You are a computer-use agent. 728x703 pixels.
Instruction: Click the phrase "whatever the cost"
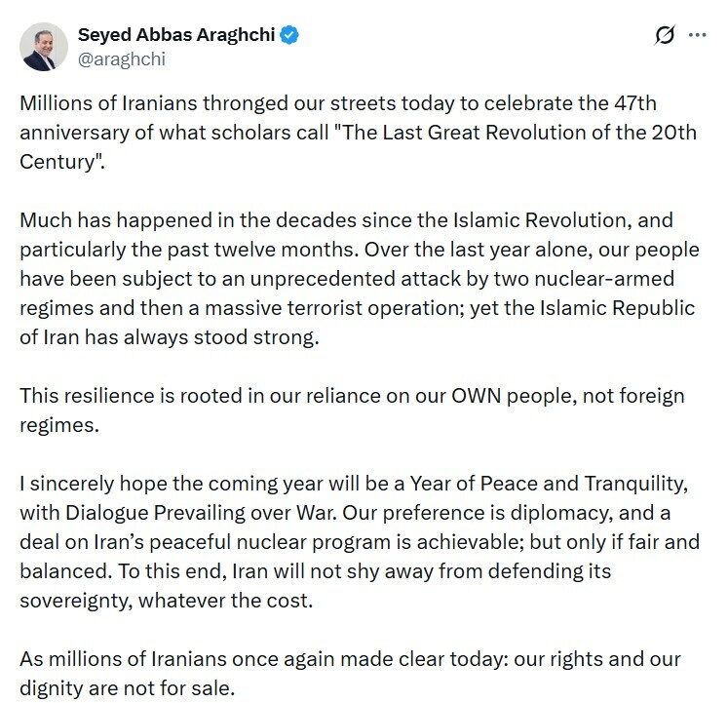click(x=225, y=600)
